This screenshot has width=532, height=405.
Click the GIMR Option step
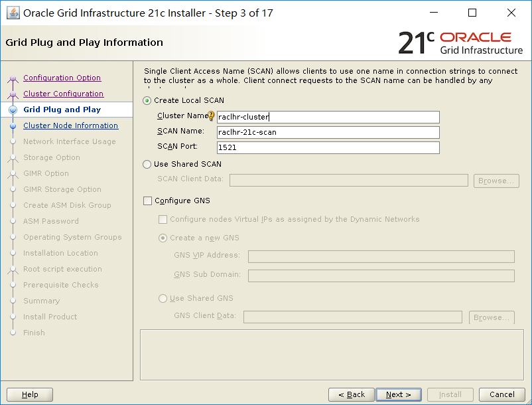(x=46, y=173)
